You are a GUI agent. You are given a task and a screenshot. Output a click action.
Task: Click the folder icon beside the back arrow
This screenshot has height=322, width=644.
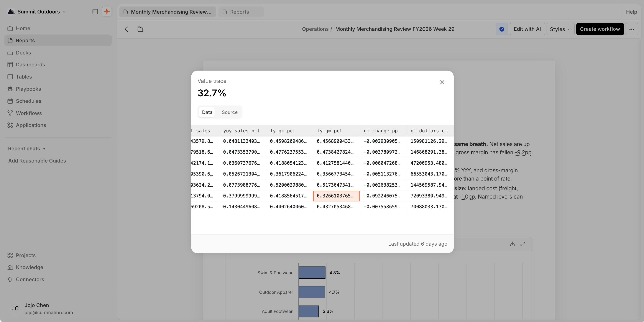click(140, 29)
